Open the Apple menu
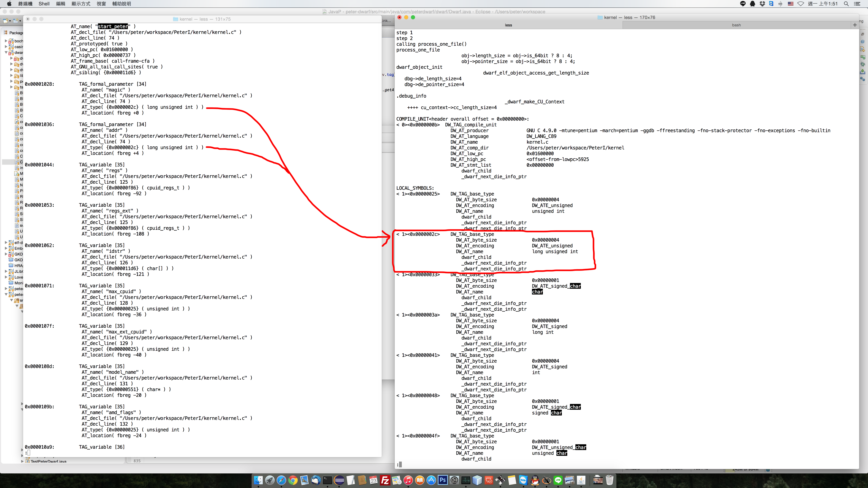 (x=9, y=4)
